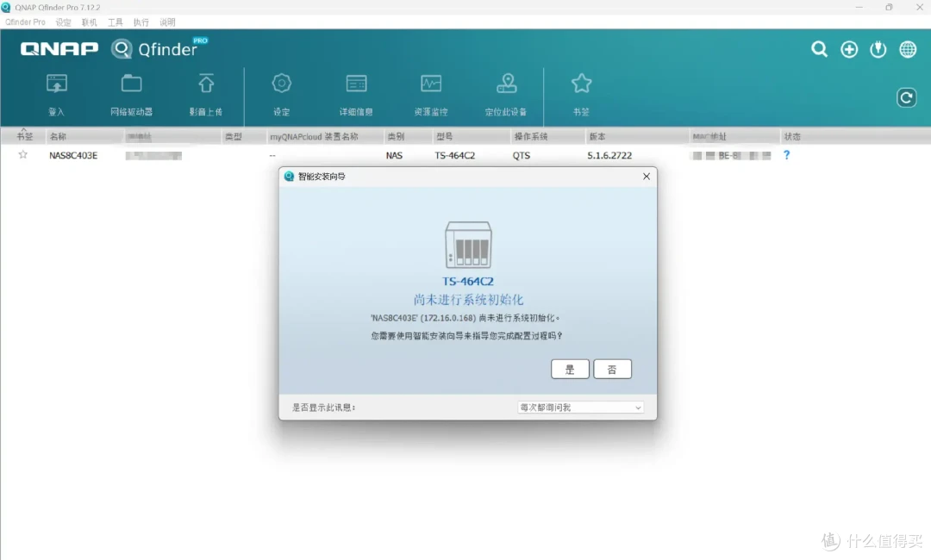The height and width of the screenshot is (560, 931).
Task: Click the 操作系统 column header
Action: (x=531, y=136)
